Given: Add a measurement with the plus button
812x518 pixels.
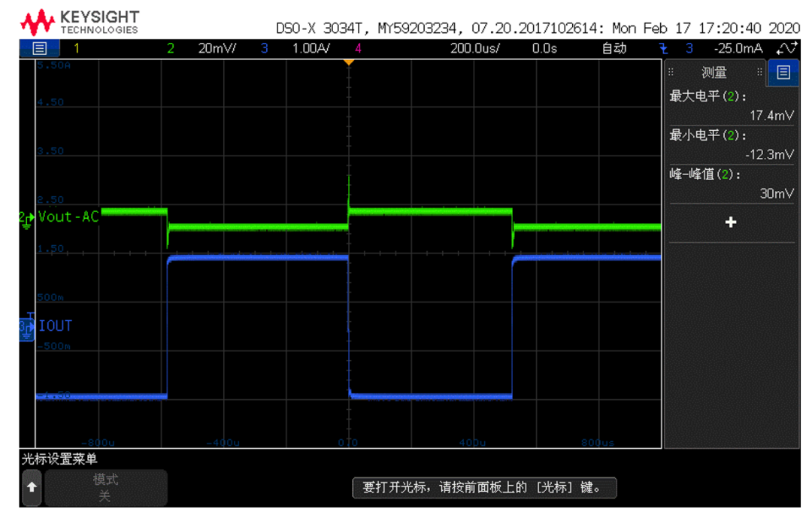Looking at the screenshot, I should 731,223.
